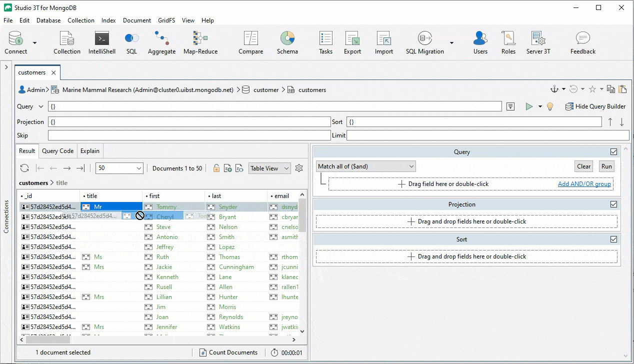Click the view document JSON icon
The image size is (634, 364).
coord(239,168)
